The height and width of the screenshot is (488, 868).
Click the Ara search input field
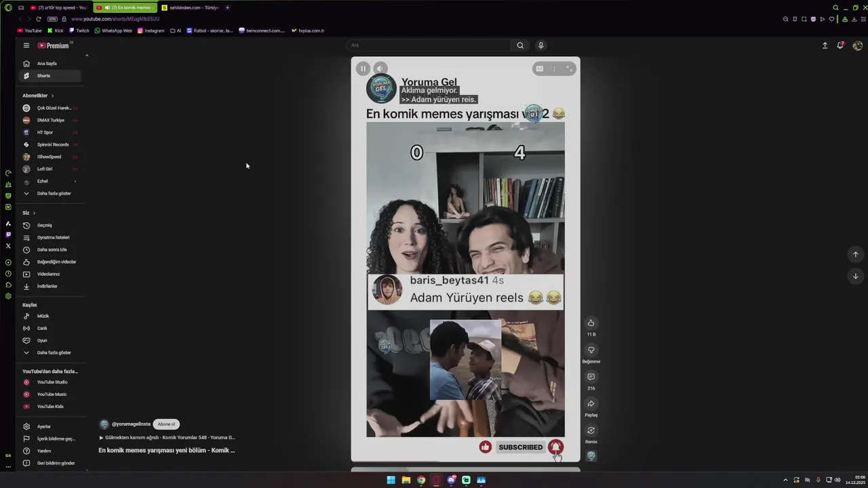click(x=429, y=45)
